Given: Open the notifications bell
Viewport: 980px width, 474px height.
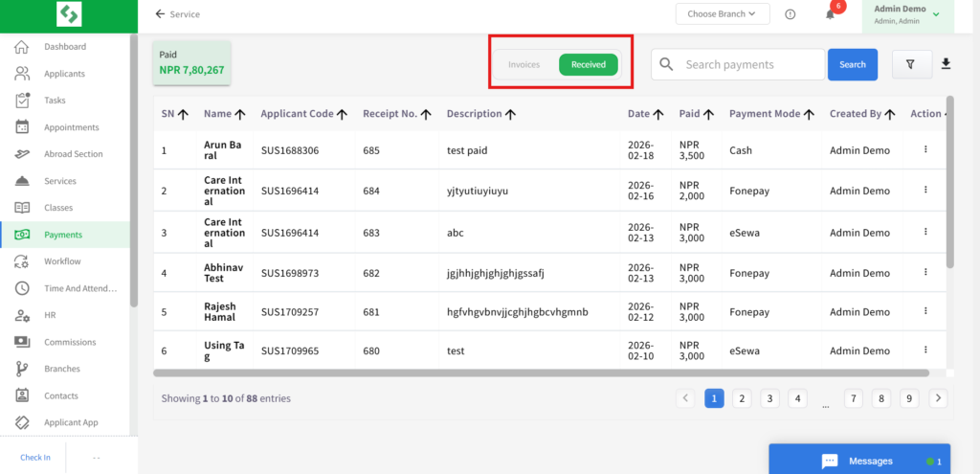Looking at the screenshot, I should pos(830,14).
